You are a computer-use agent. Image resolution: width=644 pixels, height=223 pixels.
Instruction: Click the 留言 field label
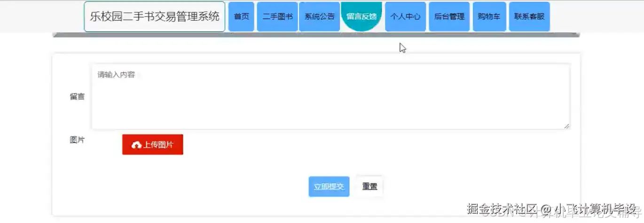(77, 97)
